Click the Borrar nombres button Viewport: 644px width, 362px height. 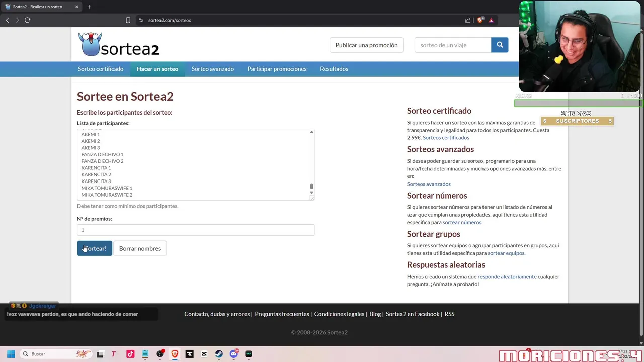click(140, 248)
